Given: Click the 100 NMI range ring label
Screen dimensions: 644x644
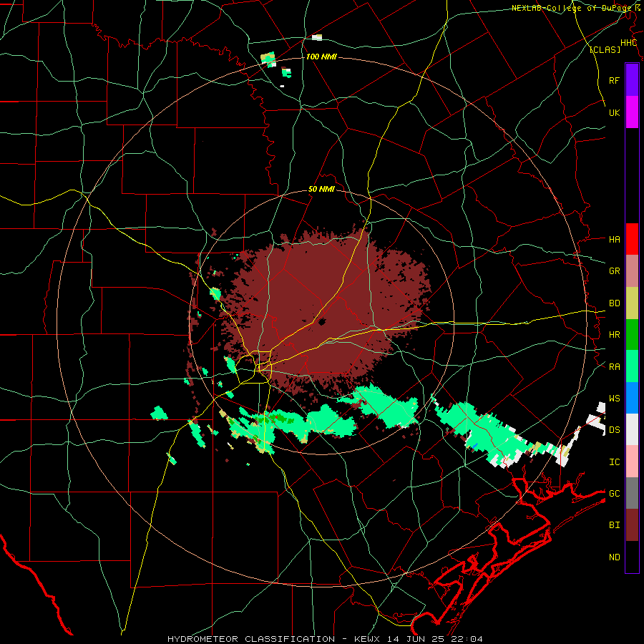Looking at the screenshot, I should point(321,57).
